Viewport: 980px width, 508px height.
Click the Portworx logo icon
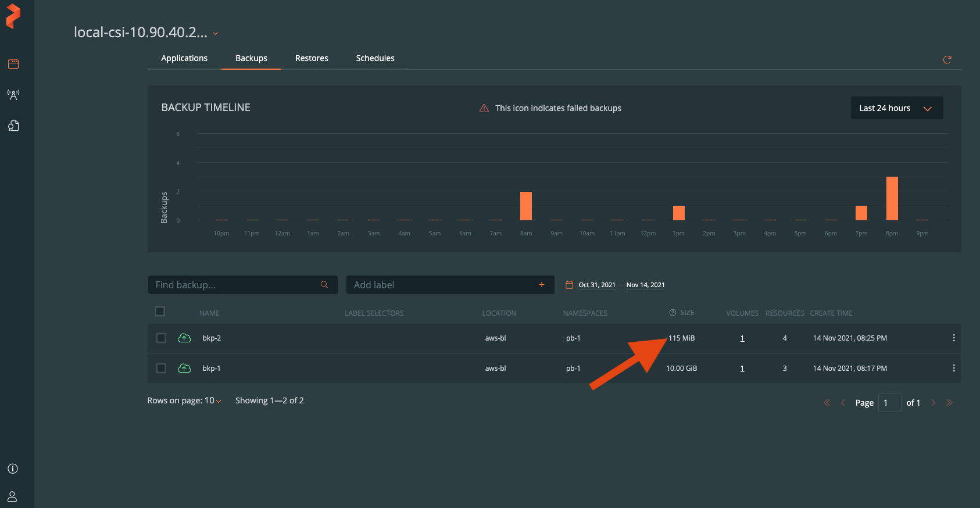click(x=13, y=16)
